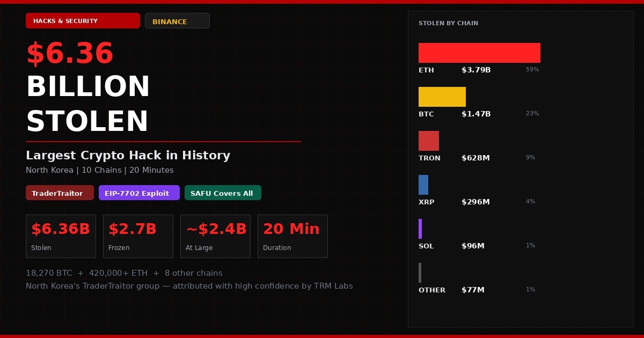The height and width of the screenshot is (338, 644).
Task: Click the yellow BTC bar
Action: (x=442, y=97)
